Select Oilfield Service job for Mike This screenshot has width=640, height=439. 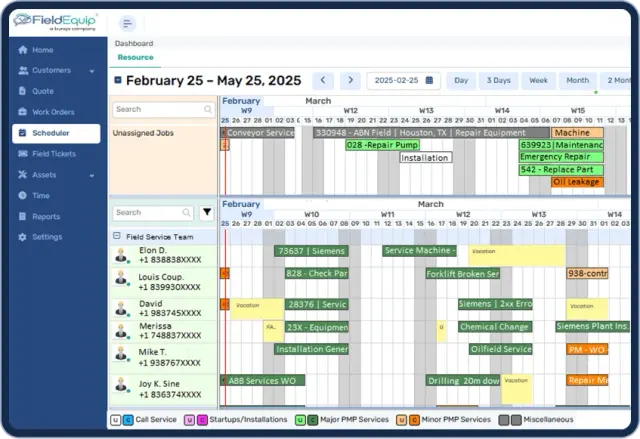[501, 349]
